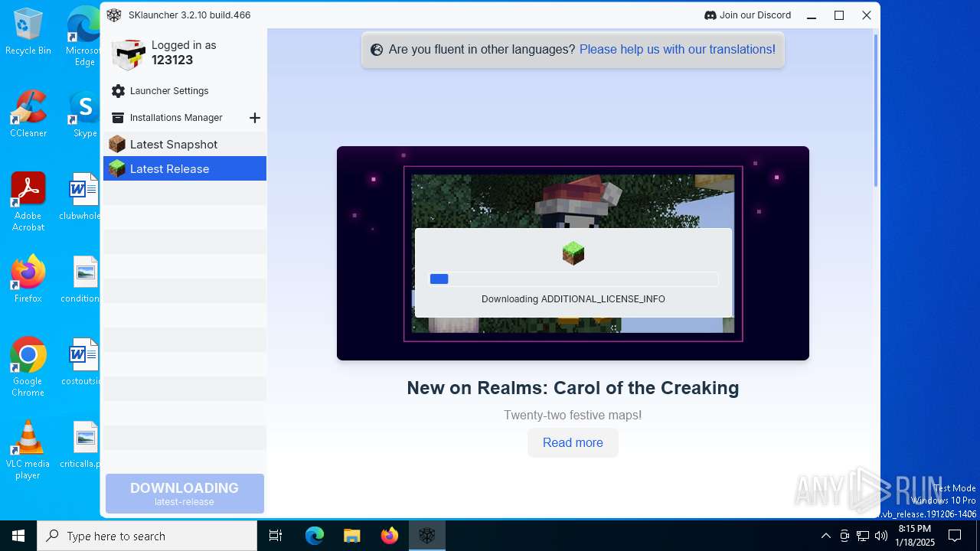Image resolution: width=980 pixels, height=551 pixels.
Task: Open clubwhole Word document on desktop
Action: click(x=82, y=197)
